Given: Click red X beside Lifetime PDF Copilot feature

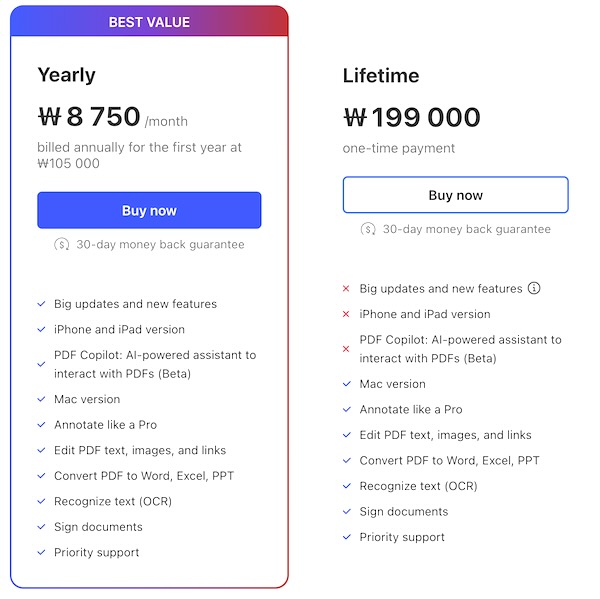Looking at the screenshot, I should click(346, 349).
